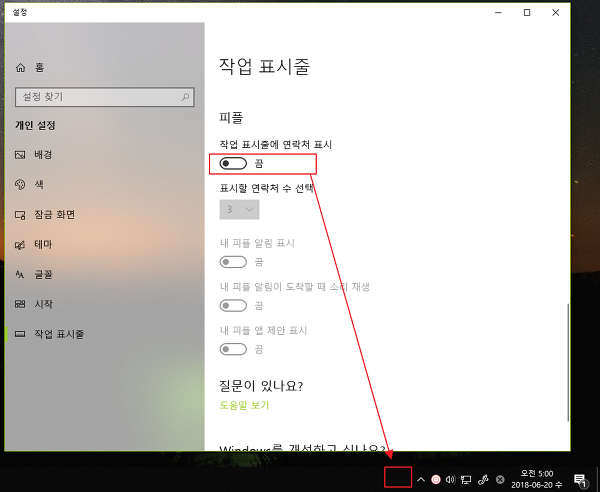
Task: Open the 잠금 화면 (Lock screen) page
Action: tap(45, 215)
